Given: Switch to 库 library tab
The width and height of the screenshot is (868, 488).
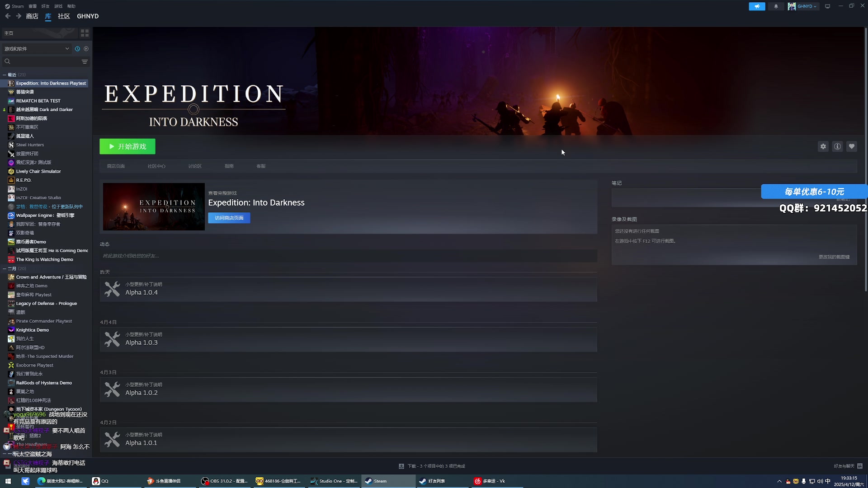Looking at the screenshot, I should 48,16.
